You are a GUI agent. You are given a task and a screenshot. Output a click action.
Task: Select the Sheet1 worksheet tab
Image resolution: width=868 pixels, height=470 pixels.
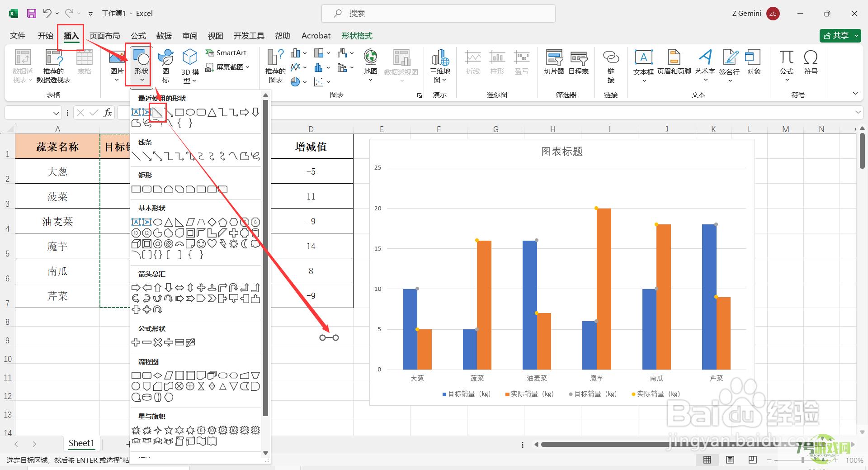coord(81,443)
